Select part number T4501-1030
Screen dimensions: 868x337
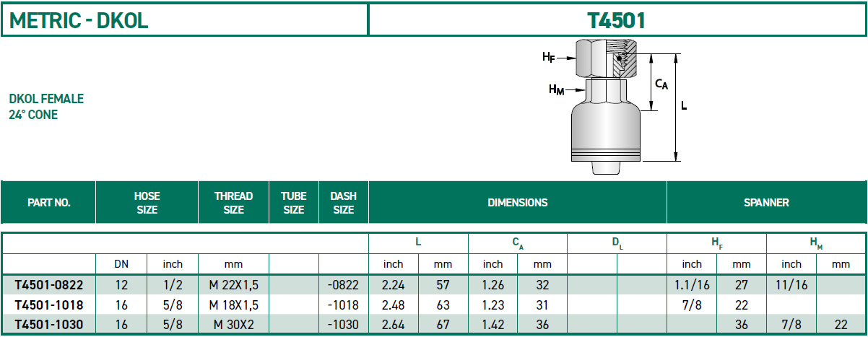tap(48, 325)
